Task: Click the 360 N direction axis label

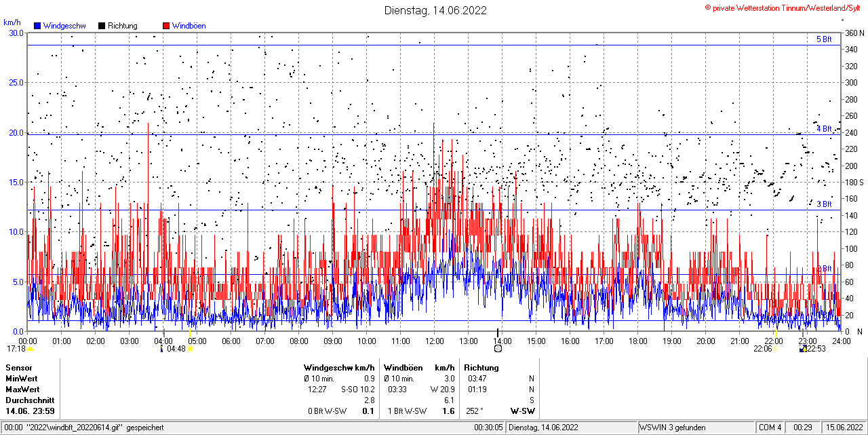Action: click(x=854, y=33)
